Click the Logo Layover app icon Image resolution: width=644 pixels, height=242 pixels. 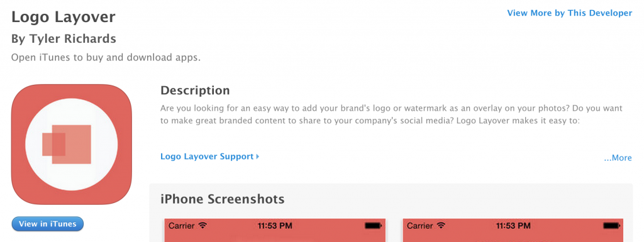point(72,145)
